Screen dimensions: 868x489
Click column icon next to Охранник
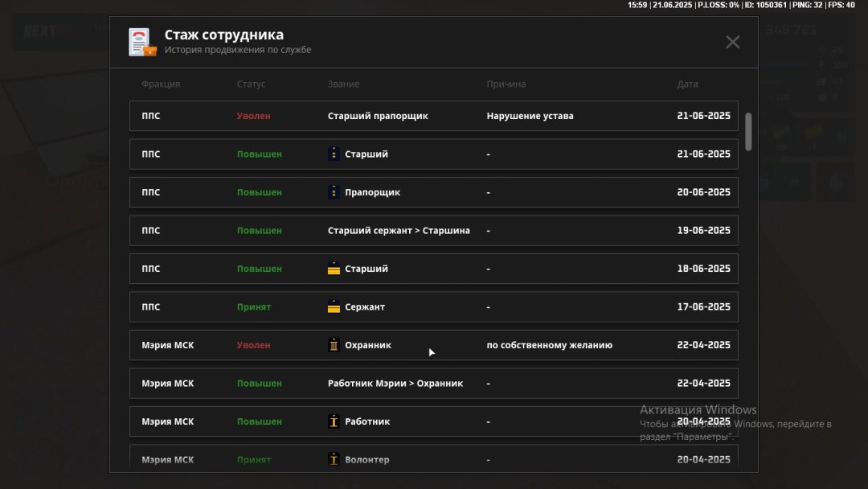(334, 345)
